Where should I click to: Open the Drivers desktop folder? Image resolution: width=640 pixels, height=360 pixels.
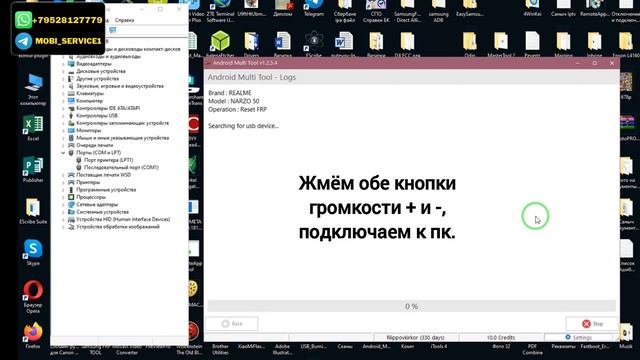pyautogui.click(x=251, y=43)
